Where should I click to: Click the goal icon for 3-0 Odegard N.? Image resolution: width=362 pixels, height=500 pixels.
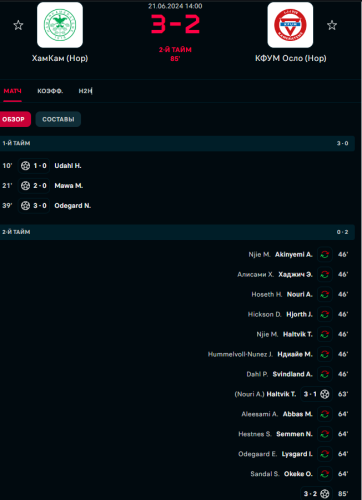[x=26, y=206]
